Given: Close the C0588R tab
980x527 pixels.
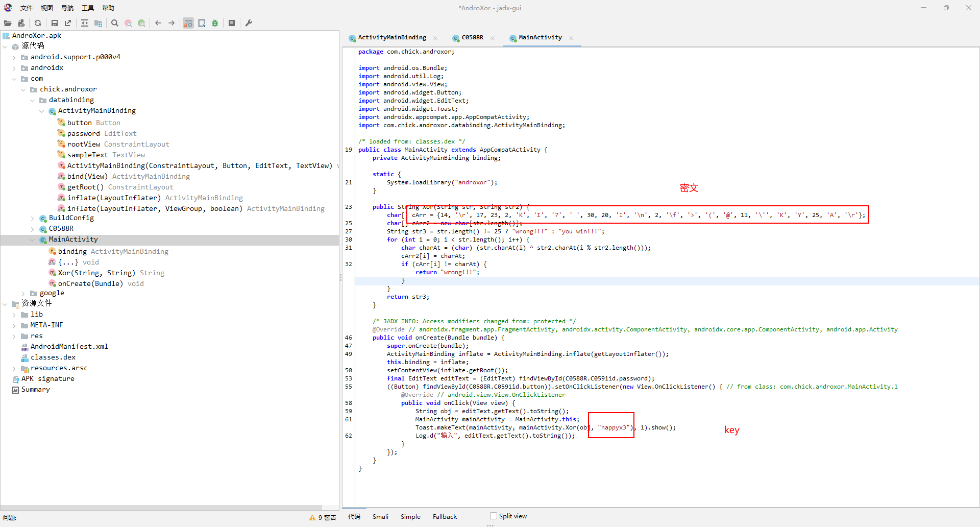Looking at the screenshot, I should (493, 38).
